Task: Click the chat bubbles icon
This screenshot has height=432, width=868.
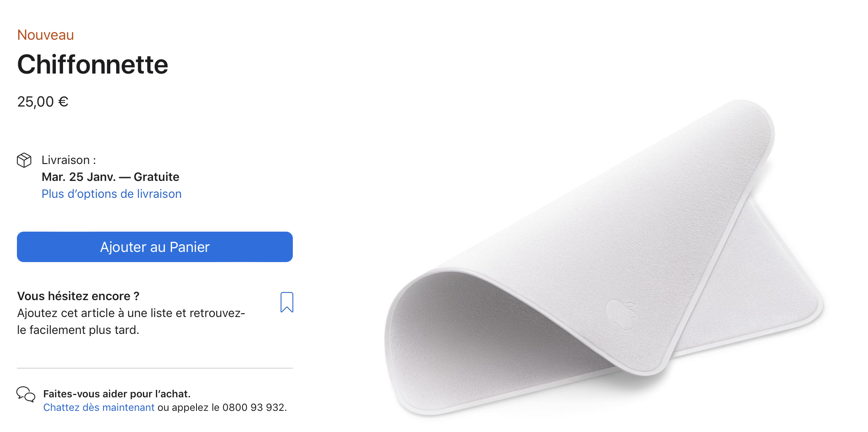Action: (26, 394)
